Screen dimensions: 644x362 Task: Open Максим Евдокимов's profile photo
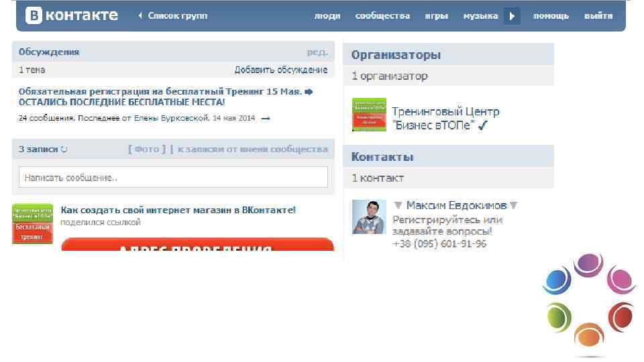[369, 217]
